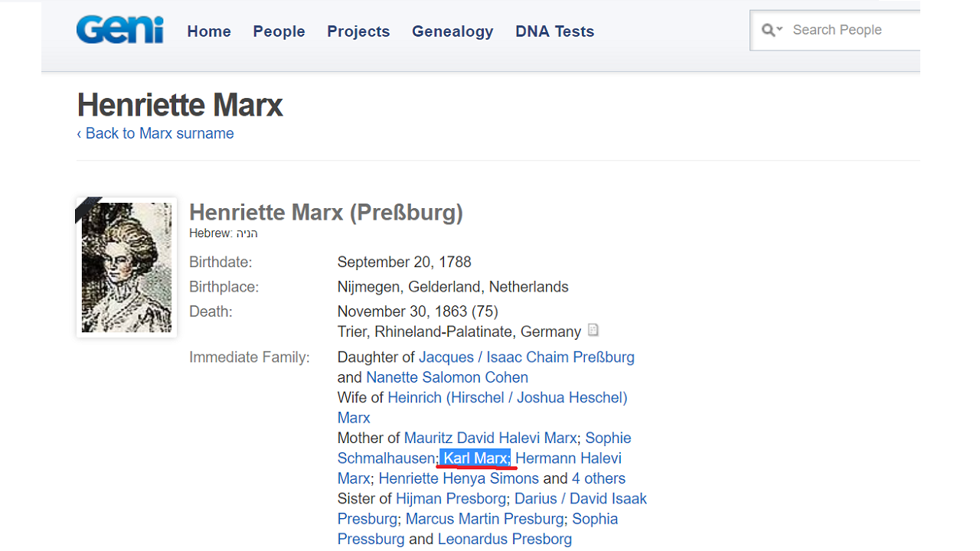
Task: Select the Genealogy menu item
Action: (x=452, y=31)
